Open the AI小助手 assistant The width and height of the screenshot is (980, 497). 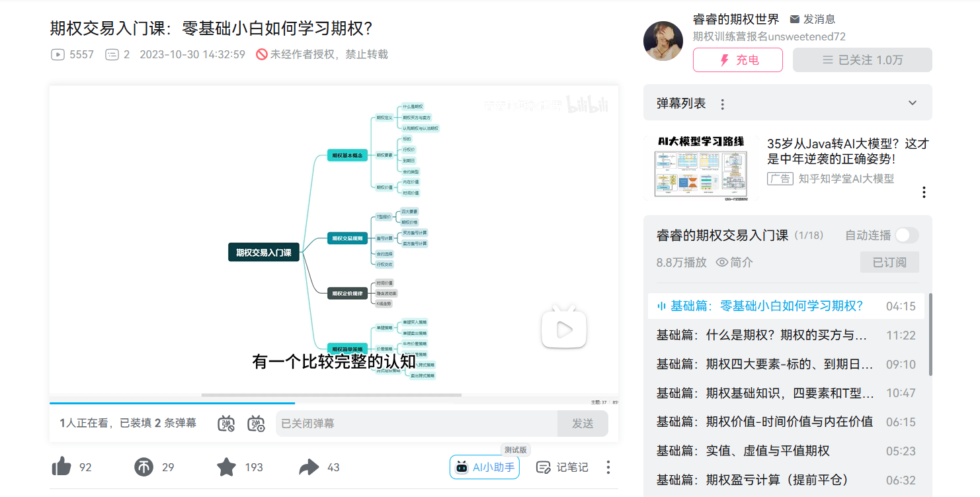[x=484, y=467]
